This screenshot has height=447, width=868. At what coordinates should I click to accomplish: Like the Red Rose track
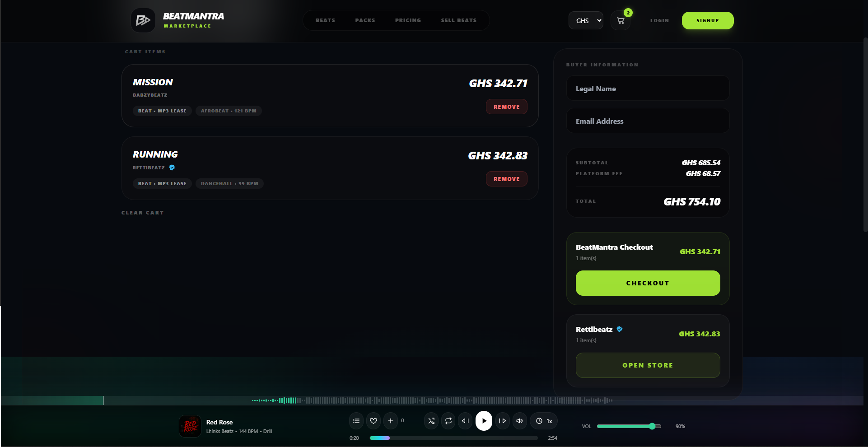click(373, 421)
